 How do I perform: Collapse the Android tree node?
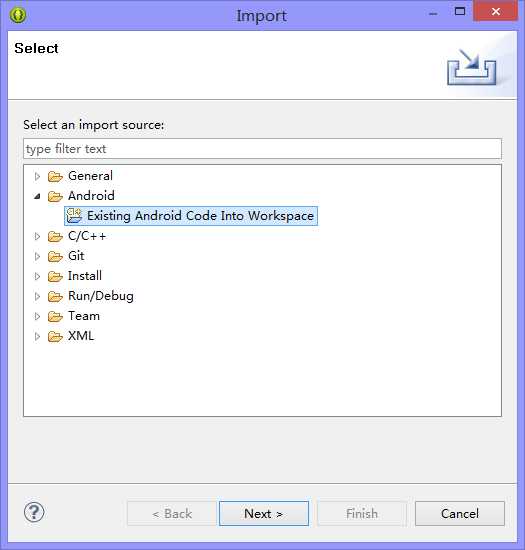click(37, 196)
